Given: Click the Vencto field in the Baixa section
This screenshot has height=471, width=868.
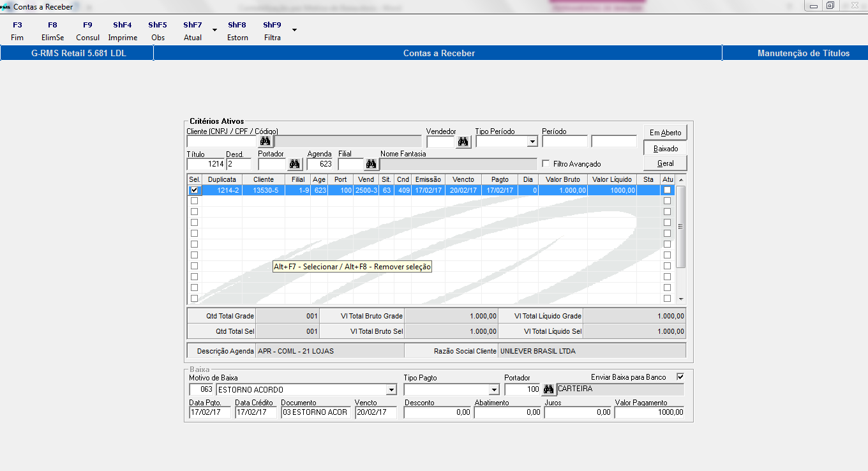Looking at the screenshot, I should point(375,412).
